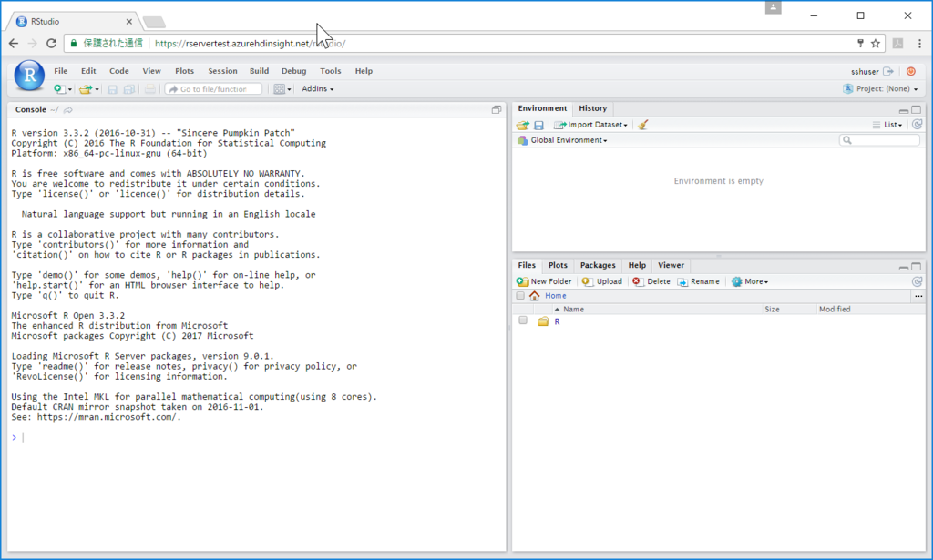Screen dimensions: 933x560
Task: Open the new file dropdown arrow
Action: pos(70,90)
